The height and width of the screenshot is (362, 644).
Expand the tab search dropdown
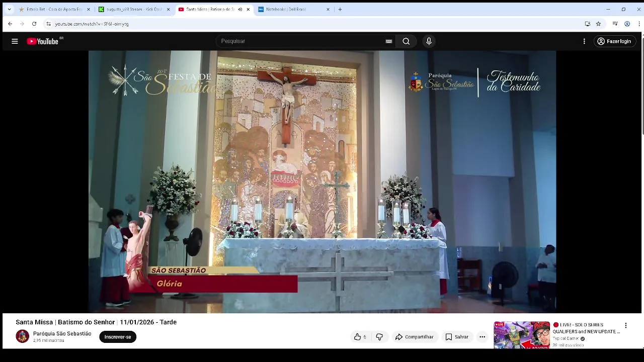point(9,9)
